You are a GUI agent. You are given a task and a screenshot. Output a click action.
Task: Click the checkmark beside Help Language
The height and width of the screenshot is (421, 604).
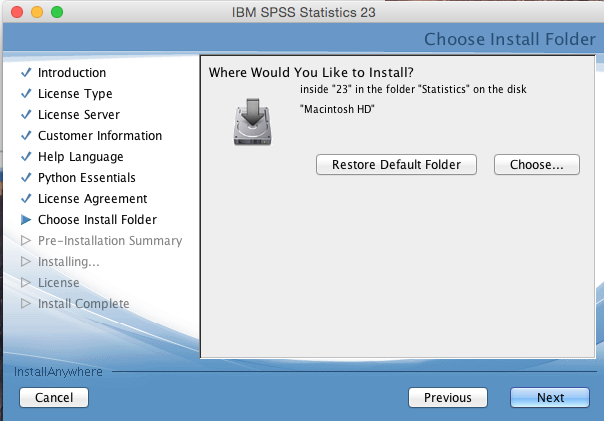click(26, 156)
